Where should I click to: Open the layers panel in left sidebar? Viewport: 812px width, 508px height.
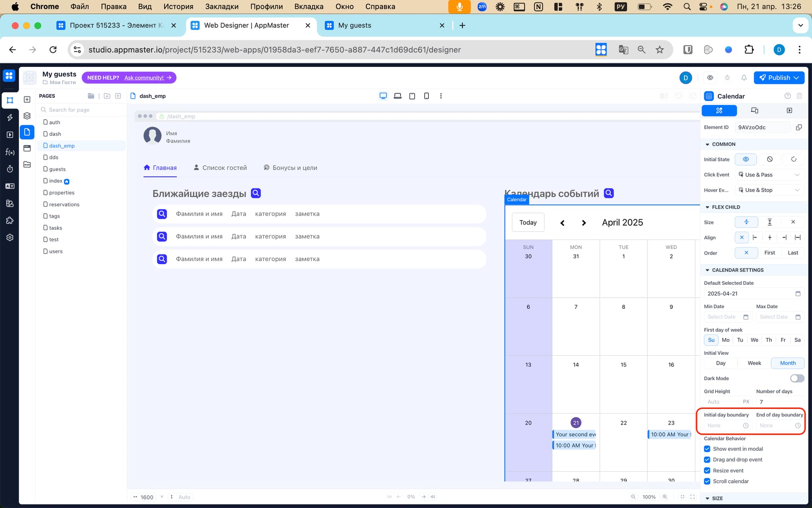[27, 116]
